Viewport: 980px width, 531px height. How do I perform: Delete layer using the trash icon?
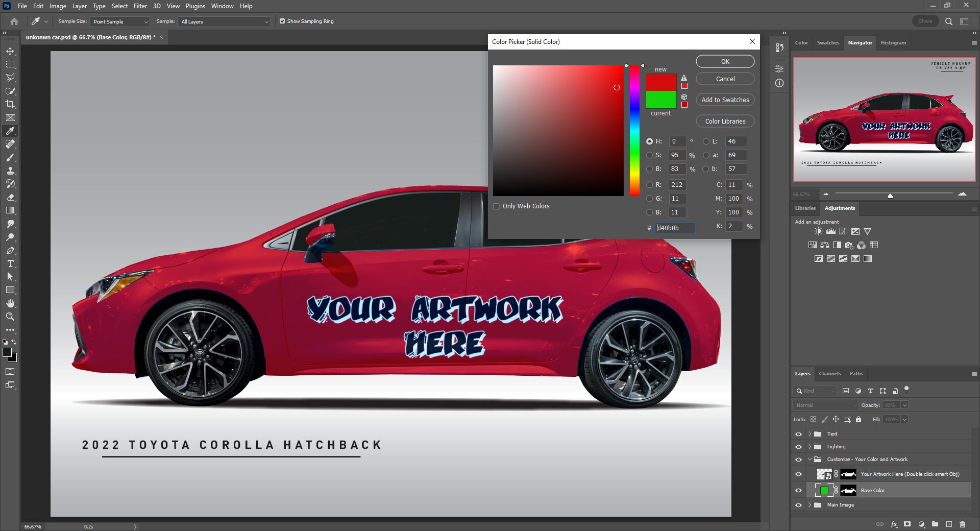tap(963, 524)
